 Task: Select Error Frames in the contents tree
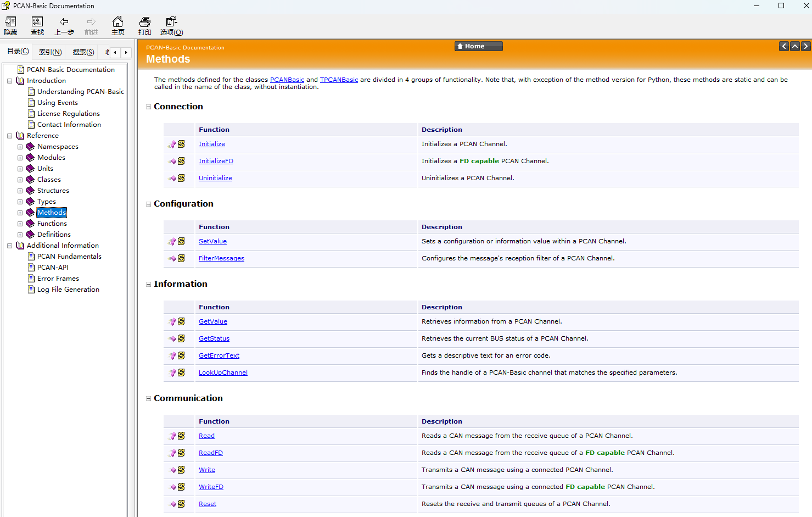click(x=58, y=279)
